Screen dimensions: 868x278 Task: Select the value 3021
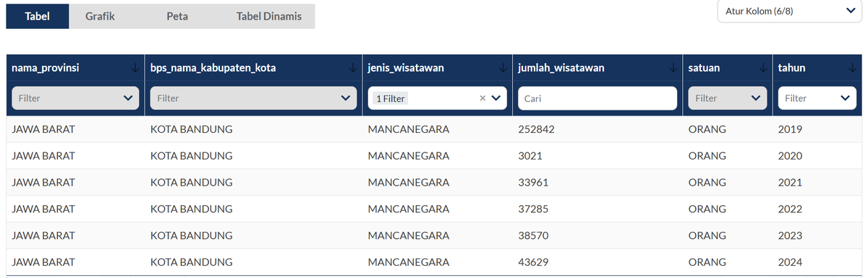pos(530,156)
